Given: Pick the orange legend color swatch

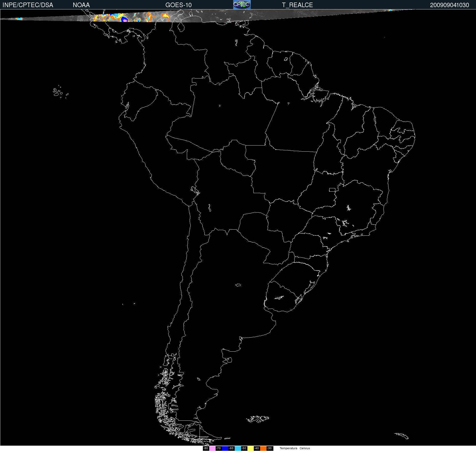Looking at the screenshot, I should tap(263, 448).
